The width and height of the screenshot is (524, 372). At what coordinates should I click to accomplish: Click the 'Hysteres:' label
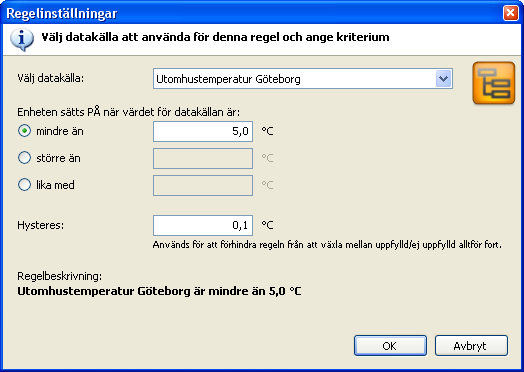coord(40,225)
